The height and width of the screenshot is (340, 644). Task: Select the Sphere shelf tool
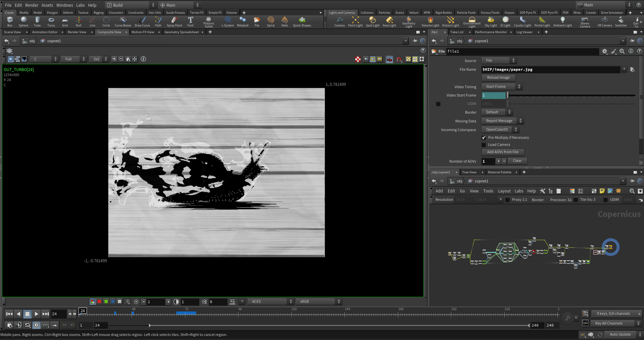(24, 22)
